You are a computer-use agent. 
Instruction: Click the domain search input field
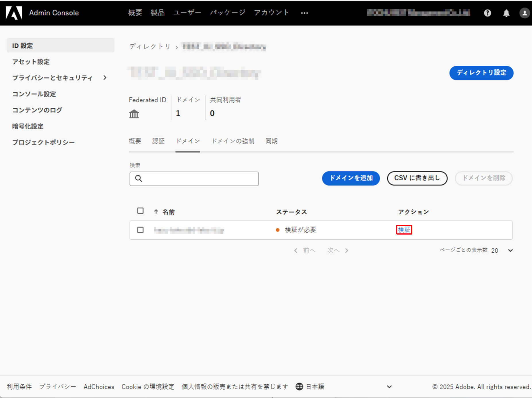click(x=194, y=179)
